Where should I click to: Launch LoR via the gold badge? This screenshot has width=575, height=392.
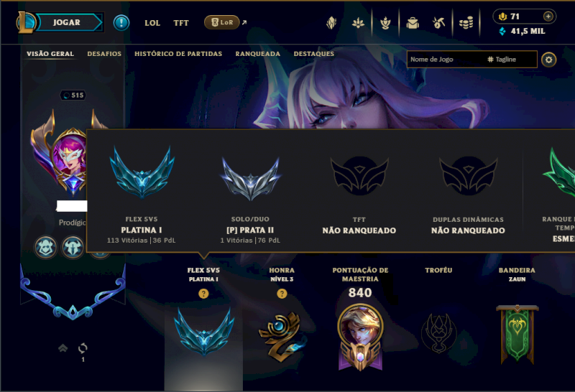[221, 22]
